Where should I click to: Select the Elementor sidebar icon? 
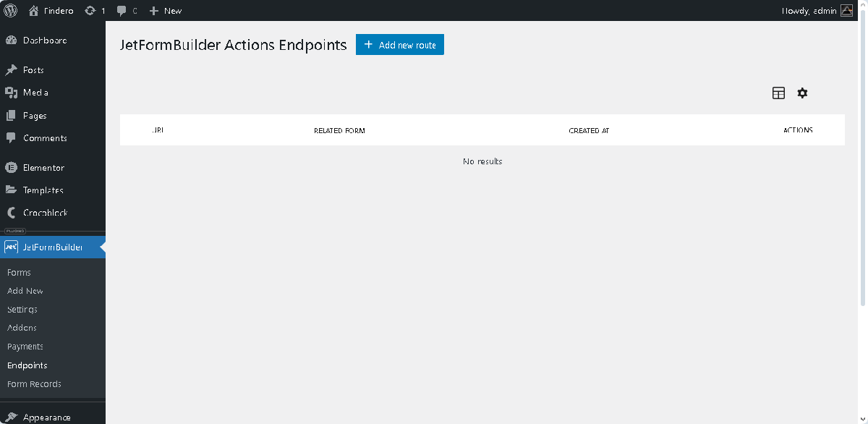pos(10,167)
